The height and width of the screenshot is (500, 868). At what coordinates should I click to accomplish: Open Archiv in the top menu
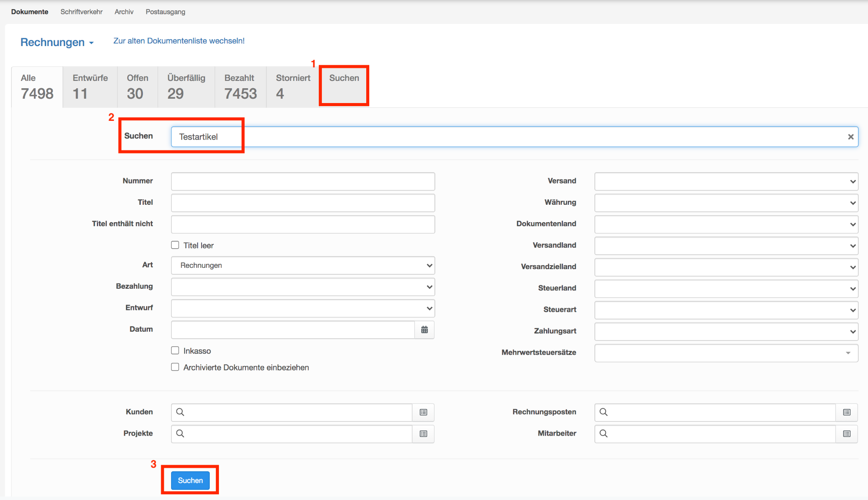124,12
